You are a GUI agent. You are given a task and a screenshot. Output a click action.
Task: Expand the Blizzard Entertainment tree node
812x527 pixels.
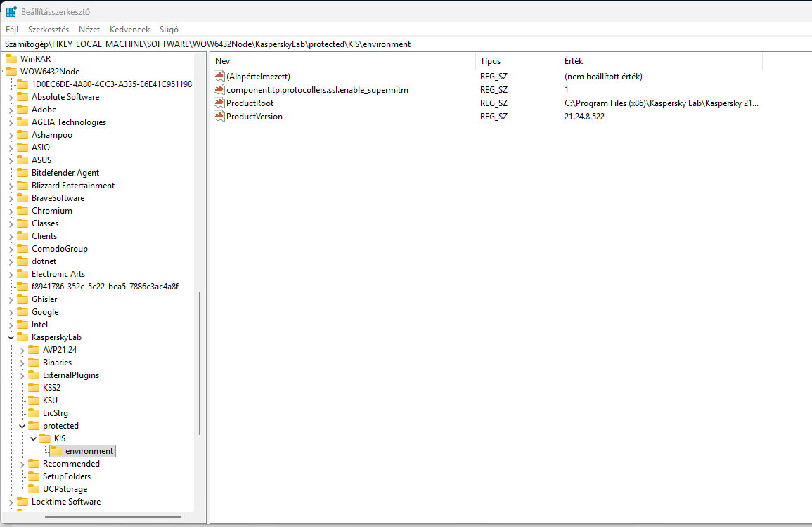point(11,186)
